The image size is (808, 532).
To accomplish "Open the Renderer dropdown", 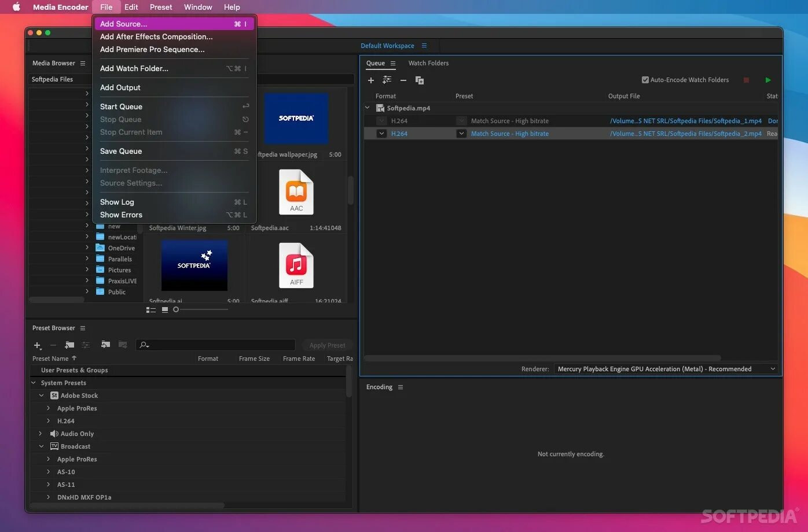I will click(666, 369).
